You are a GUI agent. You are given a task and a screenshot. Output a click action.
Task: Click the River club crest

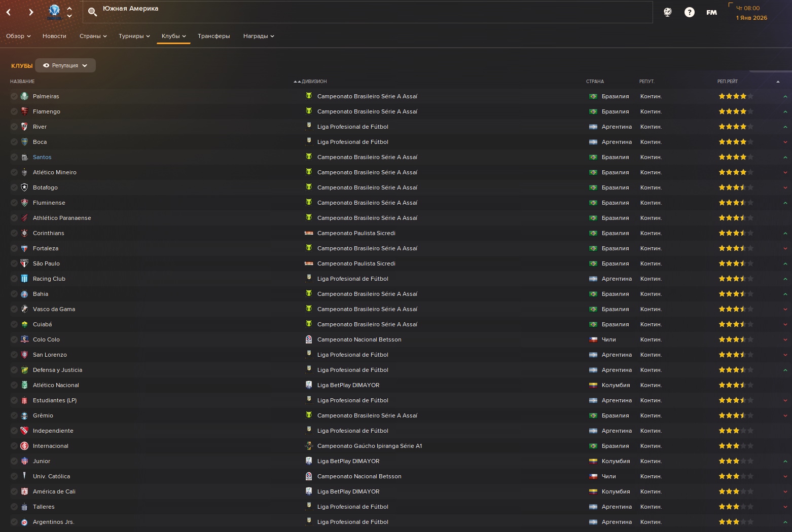click(24, 127)
